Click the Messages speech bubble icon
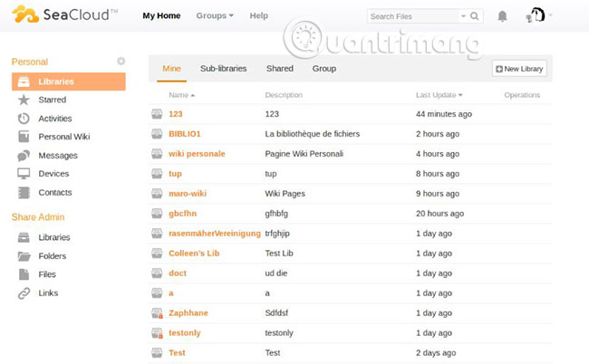589x364 pixels. point(24,156)
